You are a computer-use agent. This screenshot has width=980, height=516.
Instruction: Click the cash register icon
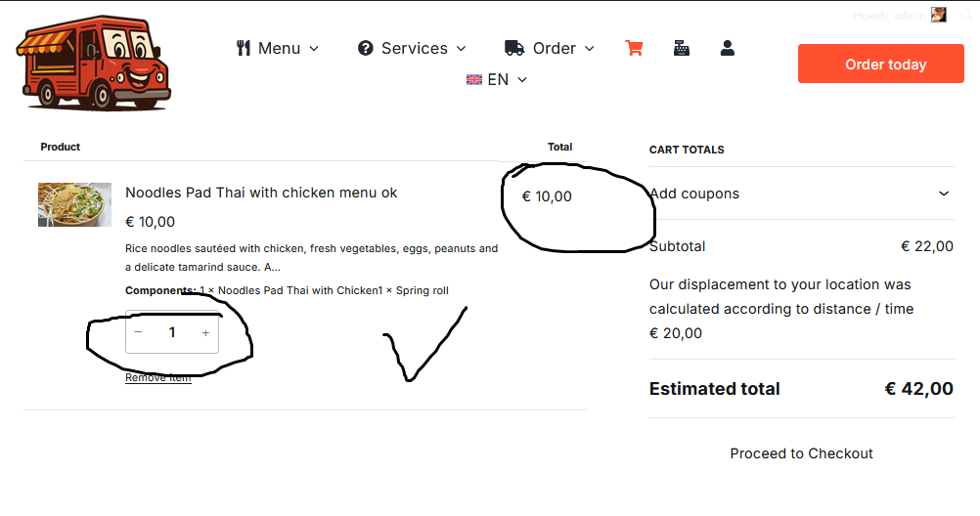(x=682, y=48)
